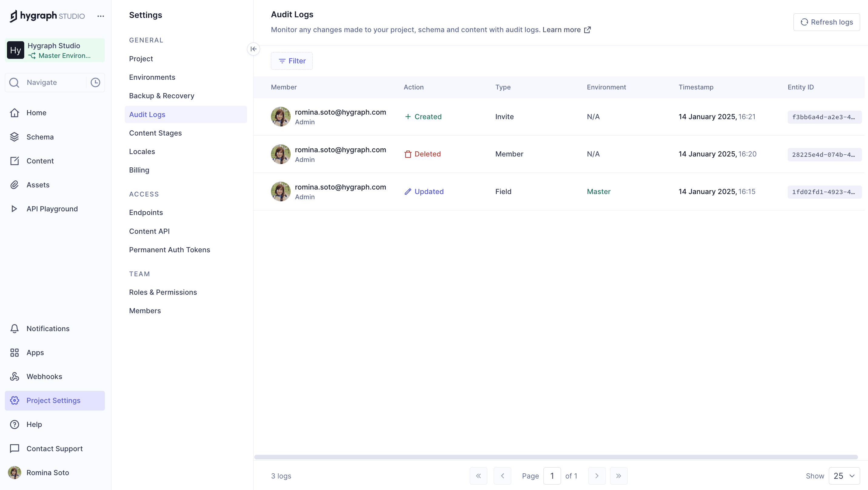Open Contact Support
Image resolution: width=868 pixels, height=490 pixels.
pos(55,448)
